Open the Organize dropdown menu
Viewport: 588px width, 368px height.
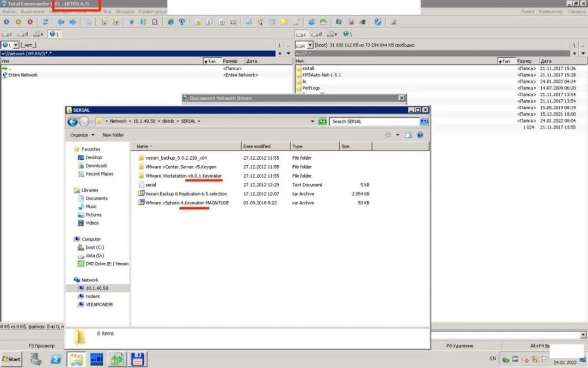[x=82, y=135]
